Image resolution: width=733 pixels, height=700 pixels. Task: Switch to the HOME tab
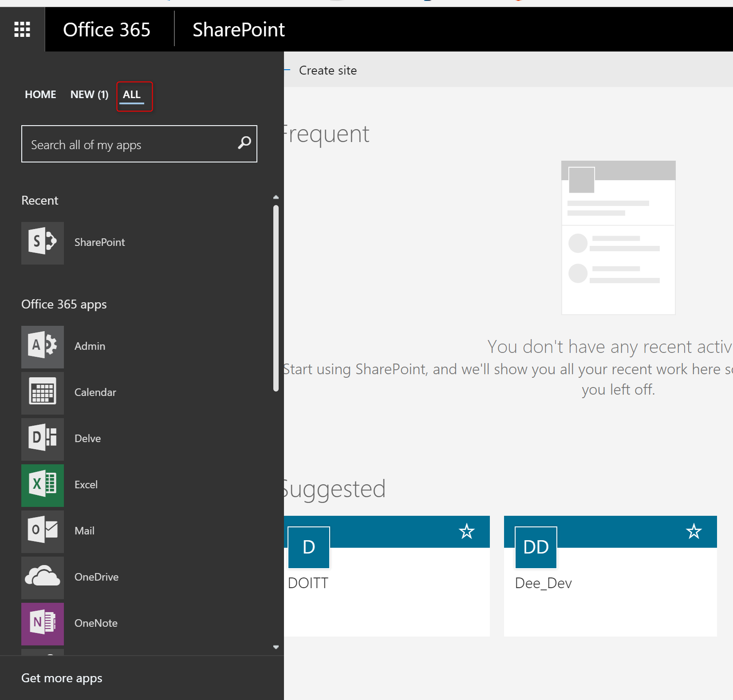coord(40,95)
